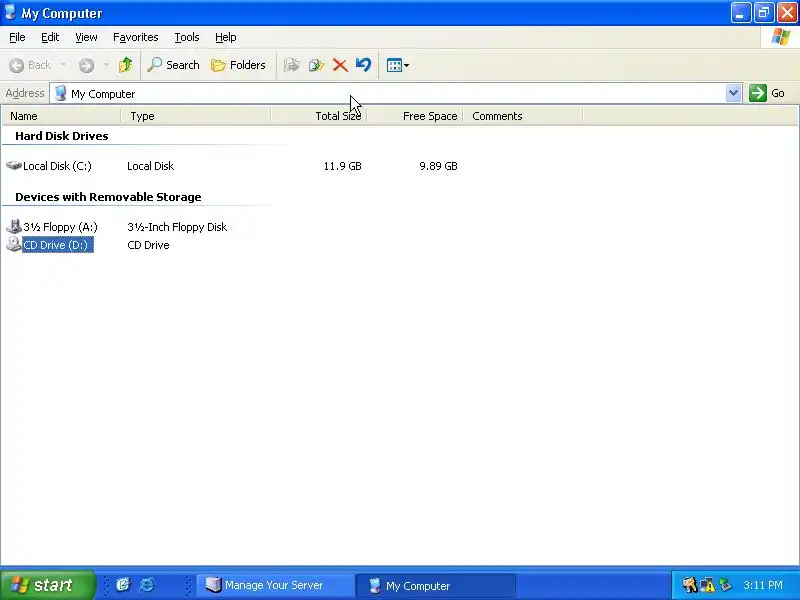Image resolution: width=800 pixels, height=600 pixels.
Task: Switch to Manage Your Server taskbar button
Action: point(276,585)
